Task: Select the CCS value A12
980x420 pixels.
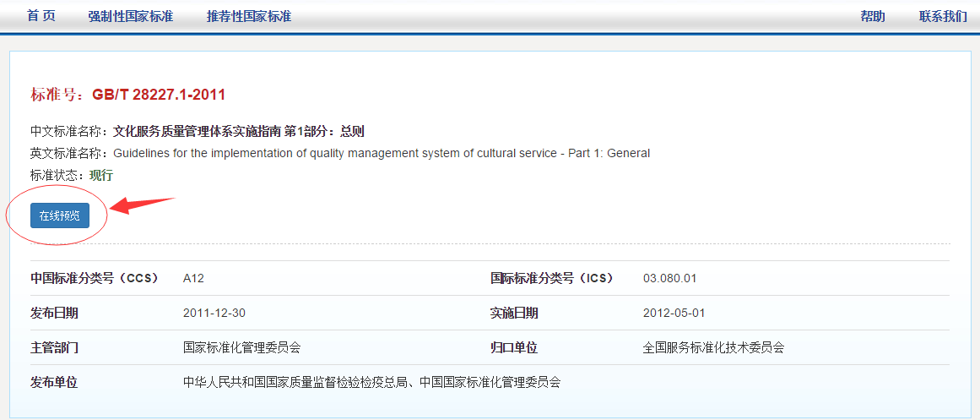Action: pos(193,278)
